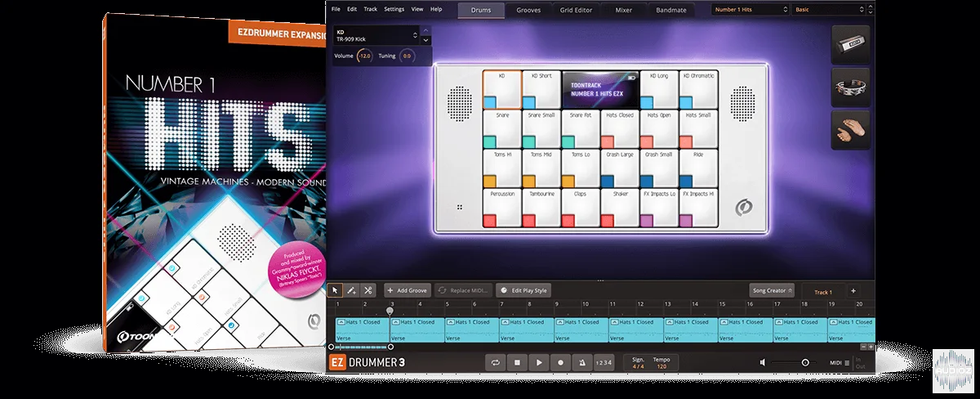Image resolution: width=980 pixels, height=399 pixels.
Task: Switch to the Grooves tab
Action: click(x=528, y=10)
